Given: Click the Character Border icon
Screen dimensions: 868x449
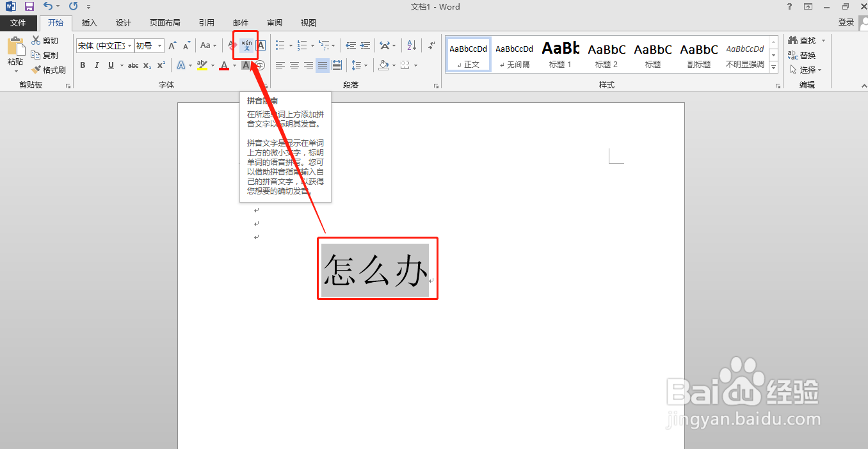Looking at the screenshot, I should pos(259,45).
